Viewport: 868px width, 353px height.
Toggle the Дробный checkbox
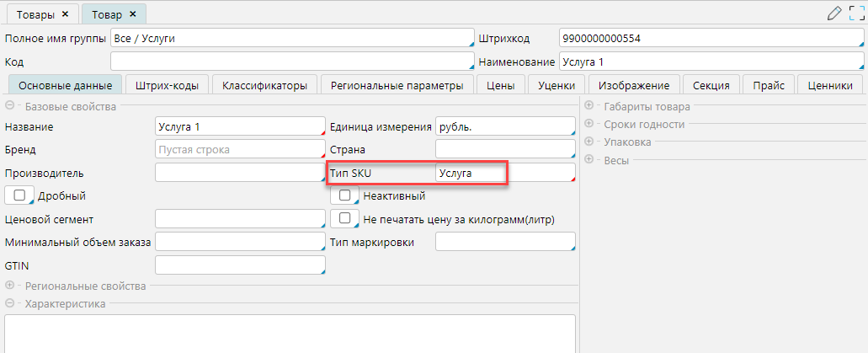(19, 195)
